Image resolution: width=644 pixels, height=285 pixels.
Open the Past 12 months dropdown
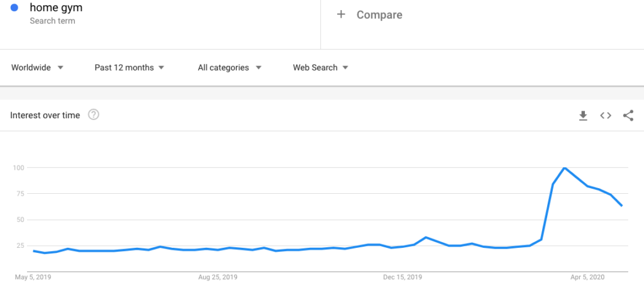(x=130, y=67)
